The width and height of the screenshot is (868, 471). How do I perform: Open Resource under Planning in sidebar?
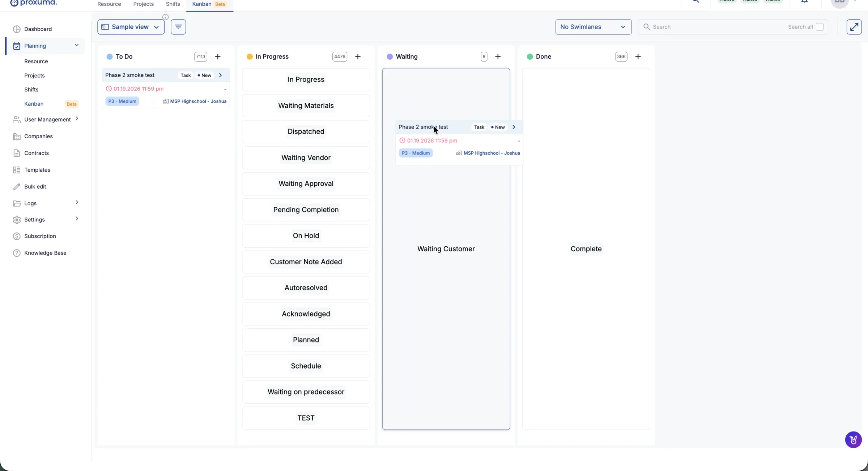coord(36,62)
